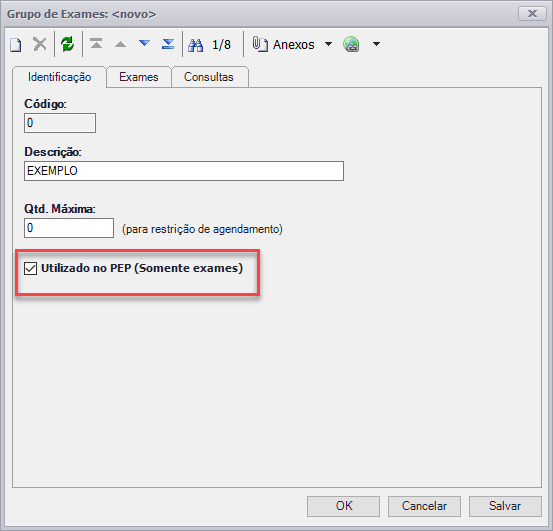Click the '(para restrição de agendamento)' note
553x531 pixels.
coord(202,229)
